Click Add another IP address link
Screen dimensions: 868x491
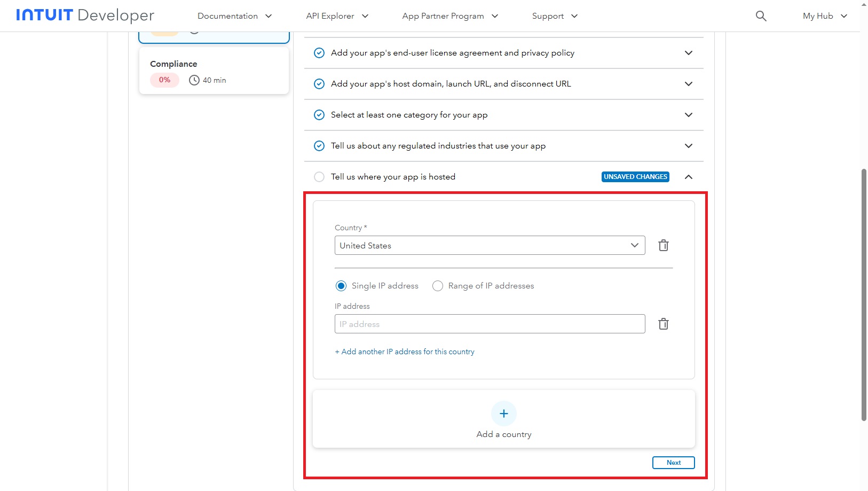pyautogui.click(x=405, y=352)
